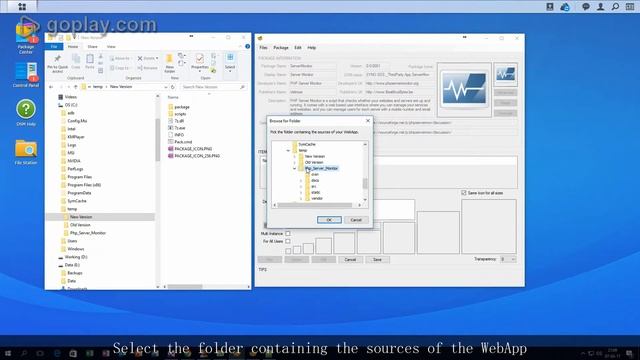Click the large package icon preview image
The image size is (640, 360).
pos(464,89)
